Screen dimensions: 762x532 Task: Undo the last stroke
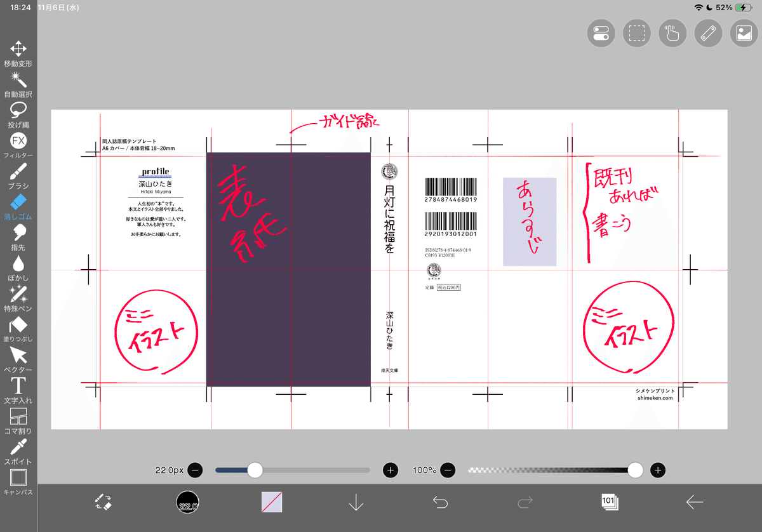click(440, 502)
